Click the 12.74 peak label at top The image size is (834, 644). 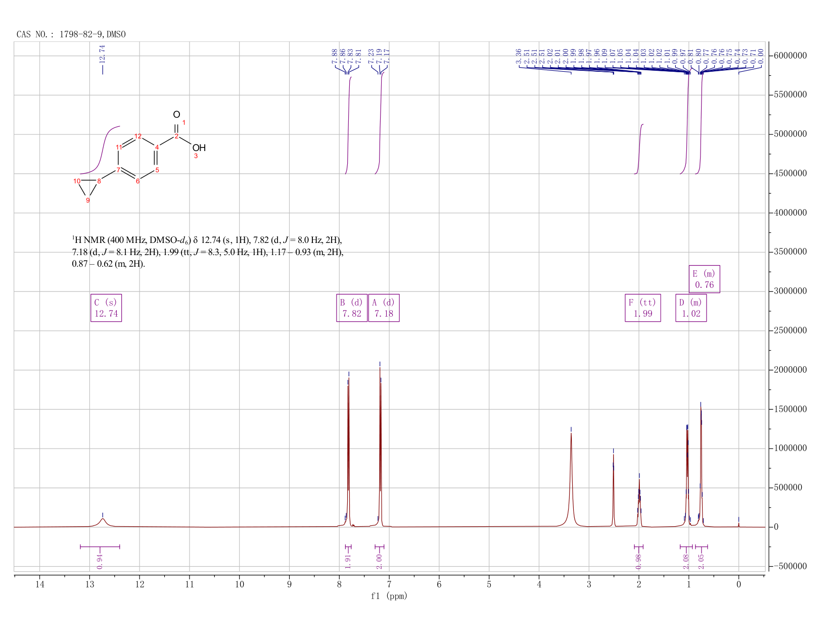(x=103, y=54)
